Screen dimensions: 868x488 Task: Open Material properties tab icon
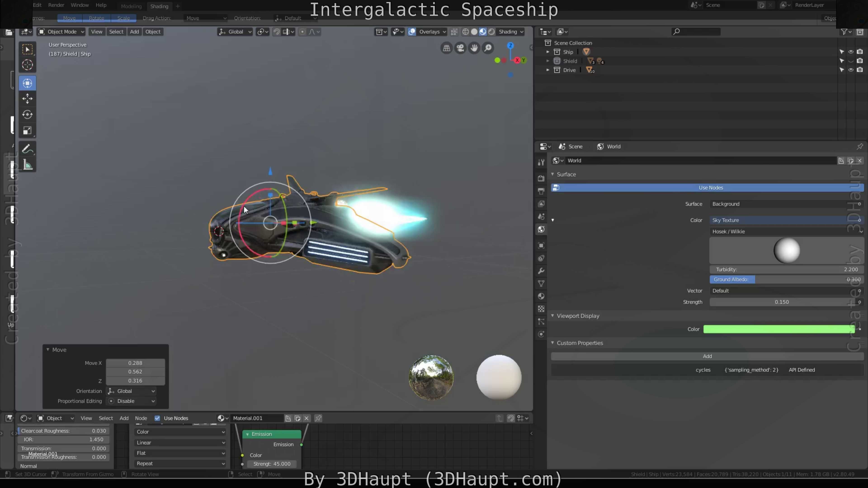click(x=541, y=296)
